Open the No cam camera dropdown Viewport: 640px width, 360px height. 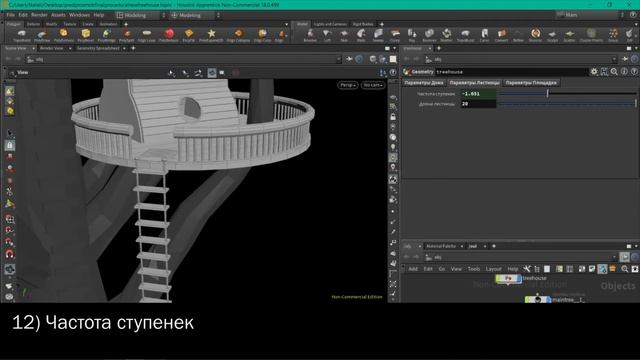tap(373, 85)
